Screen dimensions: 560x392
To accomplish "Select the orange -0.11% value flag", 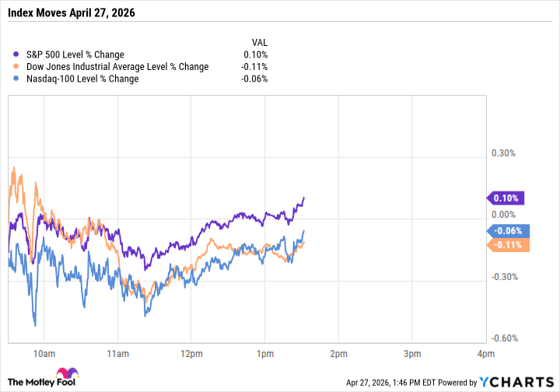I will pos(507,244).
